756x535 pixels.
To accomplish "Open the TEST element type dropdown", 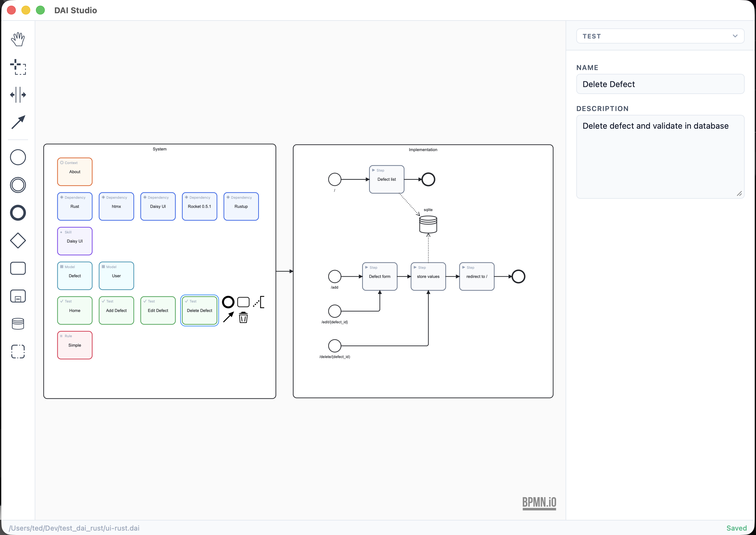I will click(x=660, y=36).
